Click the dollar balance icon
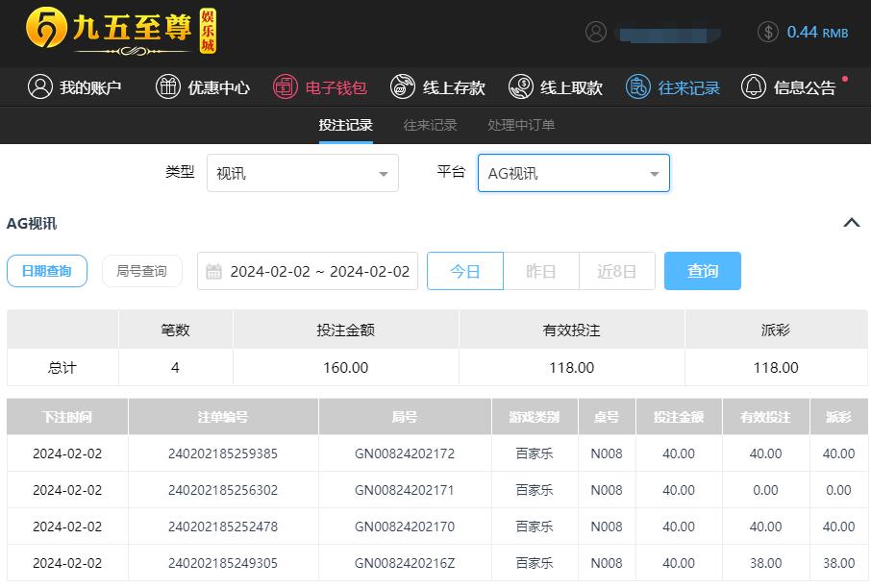Viewport: 871px width, 588px height. point(768,33)
